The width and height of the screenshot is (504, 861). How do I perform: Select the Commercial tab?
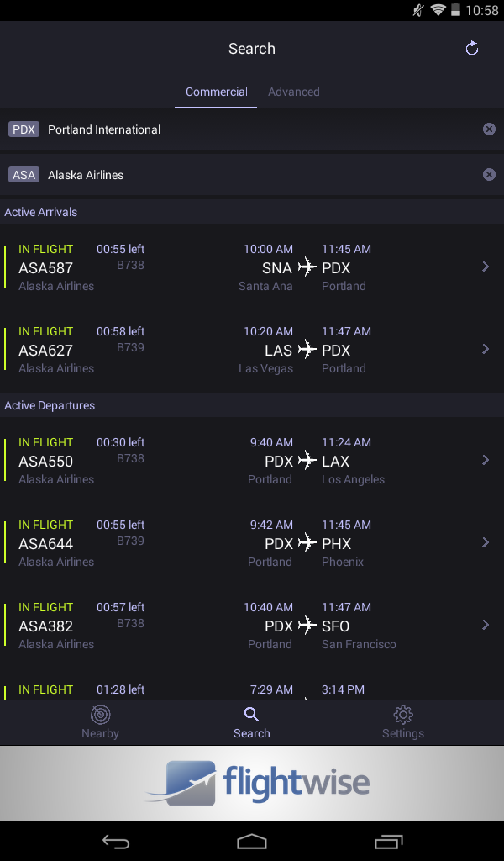pyautogui.click(x=216, y=92)
